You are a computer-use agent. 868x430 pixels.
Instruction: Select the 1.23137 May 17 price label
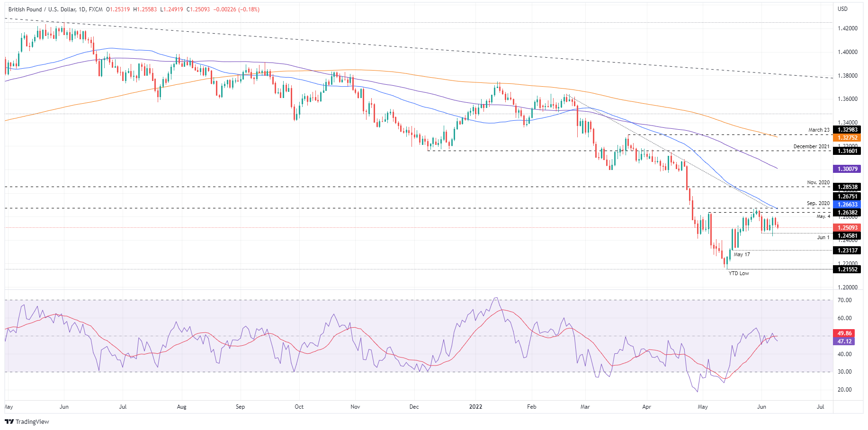click(848, 251)
